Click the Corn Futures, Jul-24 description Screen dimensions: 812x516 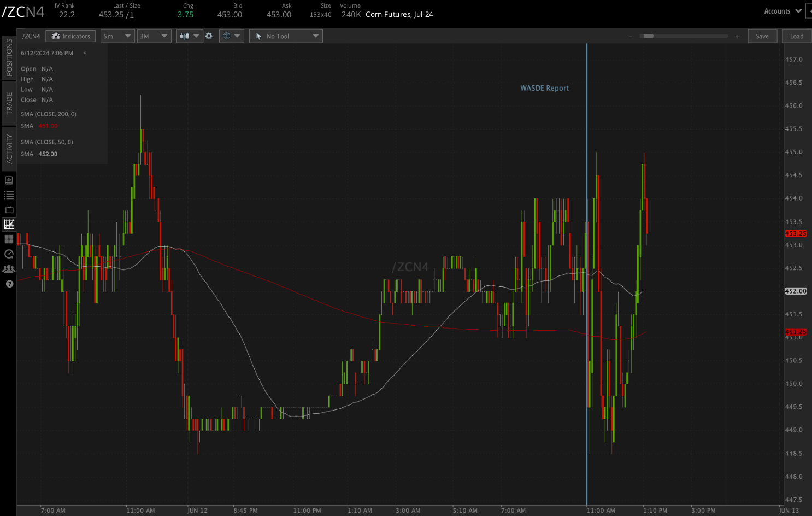click(x=399, y=15)
